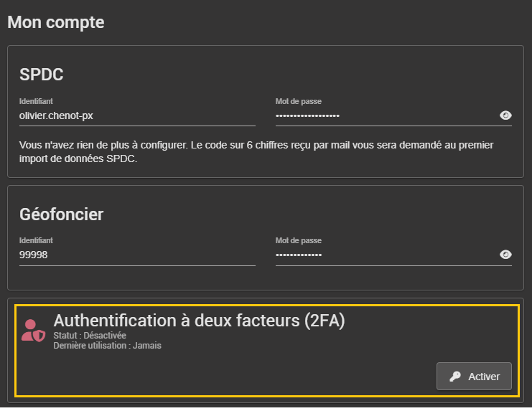This screenshot has width=532, height=411.
Task: Reveal the SPDC password with eye icon
Action: click(505, 115)
